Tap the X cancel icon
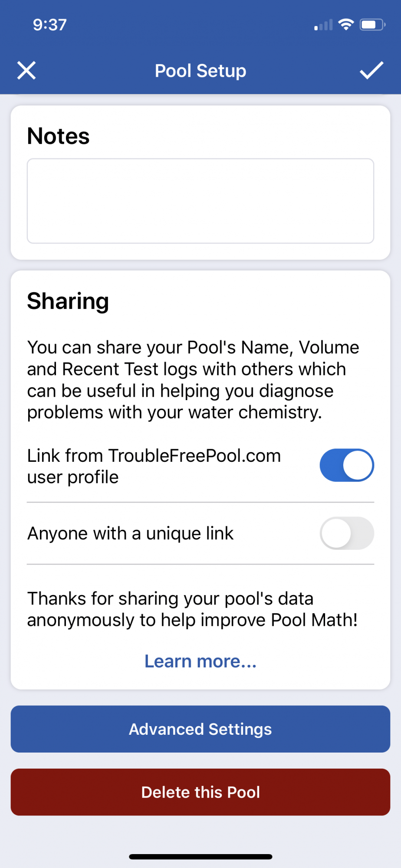 (x=26, y=70)
